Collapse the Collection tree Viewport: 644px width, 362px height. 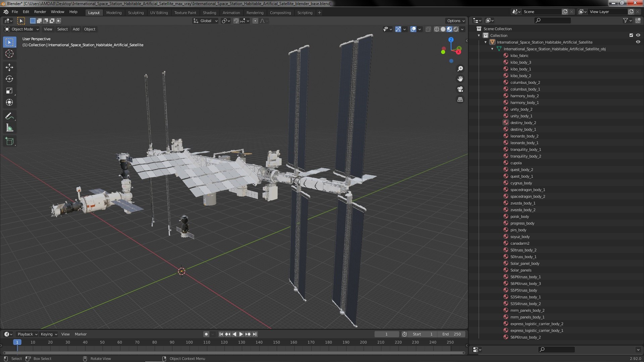tap(479, 36)
